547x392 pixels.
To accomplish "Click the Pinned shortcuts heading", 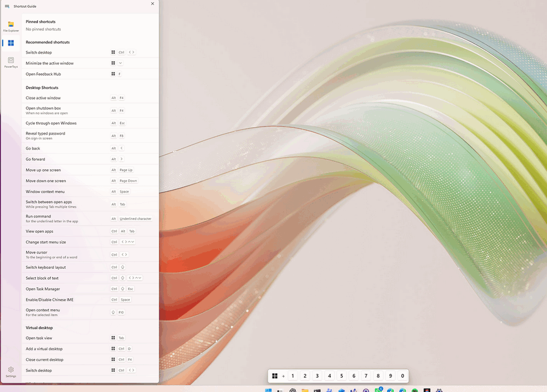I will pos(41,21).
